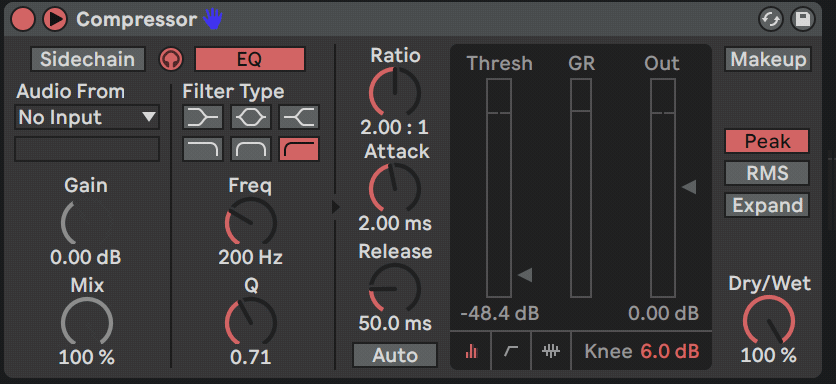Click the 100 % value under Dry/Wet

pyautogui.click(x=768, y=355)
